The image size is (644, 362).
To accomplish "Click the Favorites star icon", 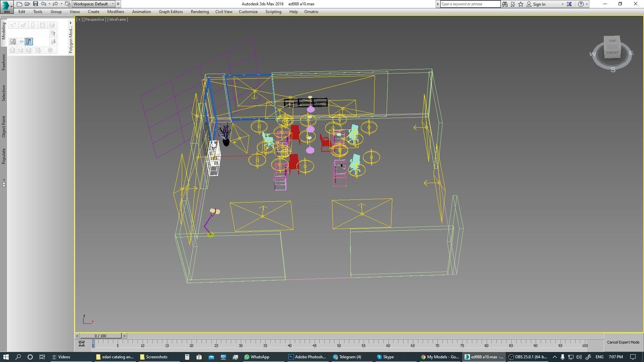I will pyautogui.click(x=521, y=4).
